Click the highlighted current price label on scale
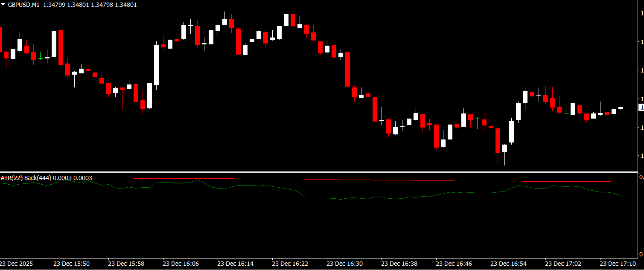644x270 pixels. click(641, 108)
